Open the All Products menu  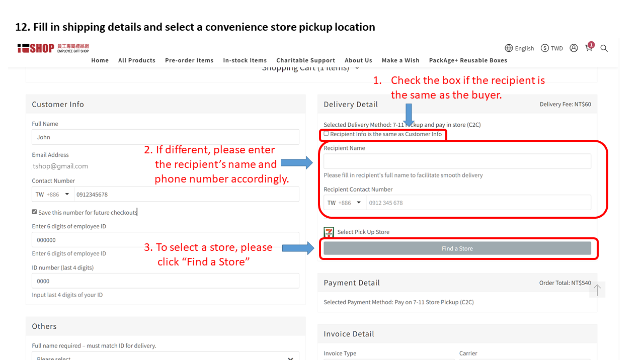point(137,60)
